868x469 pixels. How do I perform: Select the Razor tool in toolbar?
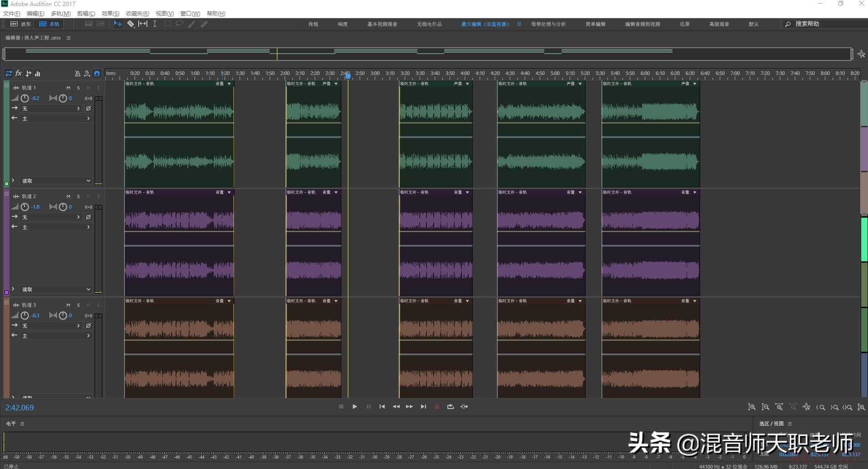130,24
